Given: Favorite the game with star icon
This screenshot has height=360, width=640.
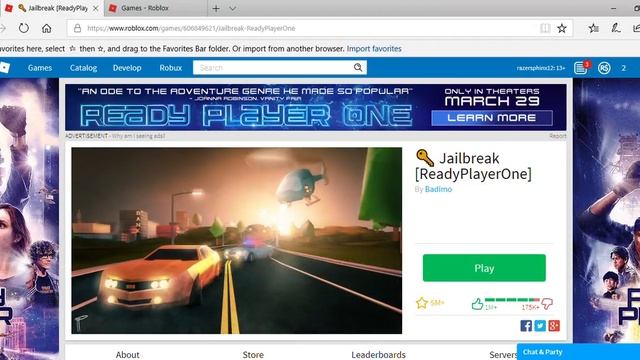Looking at the screenshot, I should point(422,303).
